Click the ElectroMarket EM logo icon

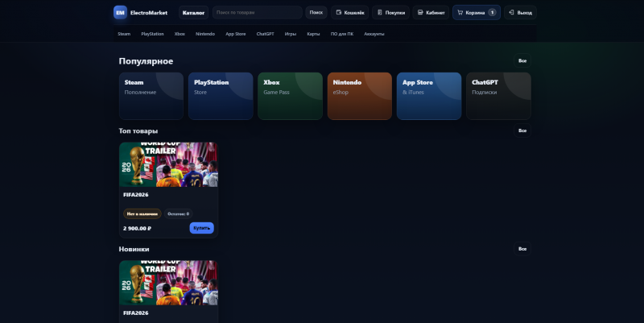[x=120, y=12]
